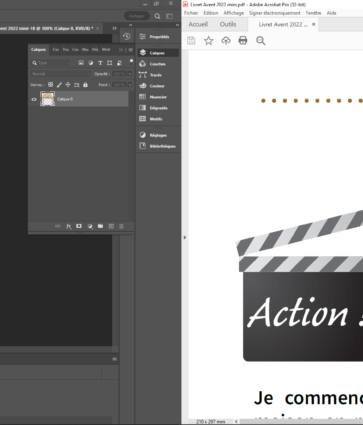Add a layer mask to Calque 0
This screenshot has width=363, height=425.
(x=79, y=226)
